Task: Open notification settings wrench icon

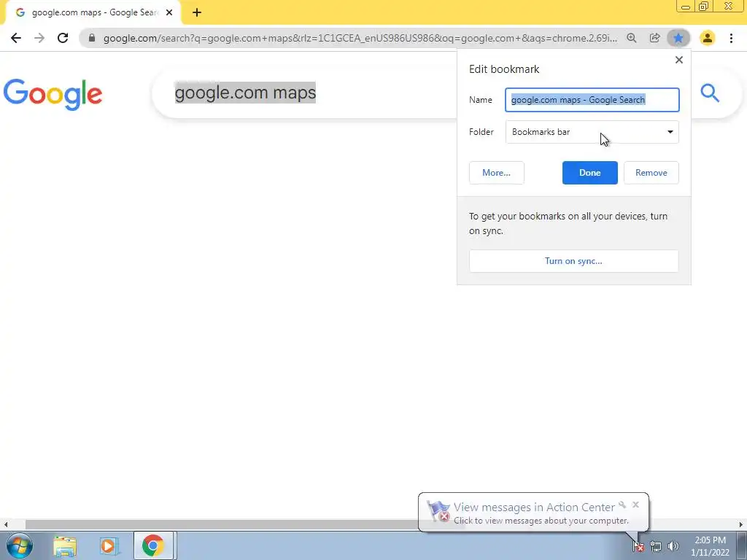Action: point(622,505)
